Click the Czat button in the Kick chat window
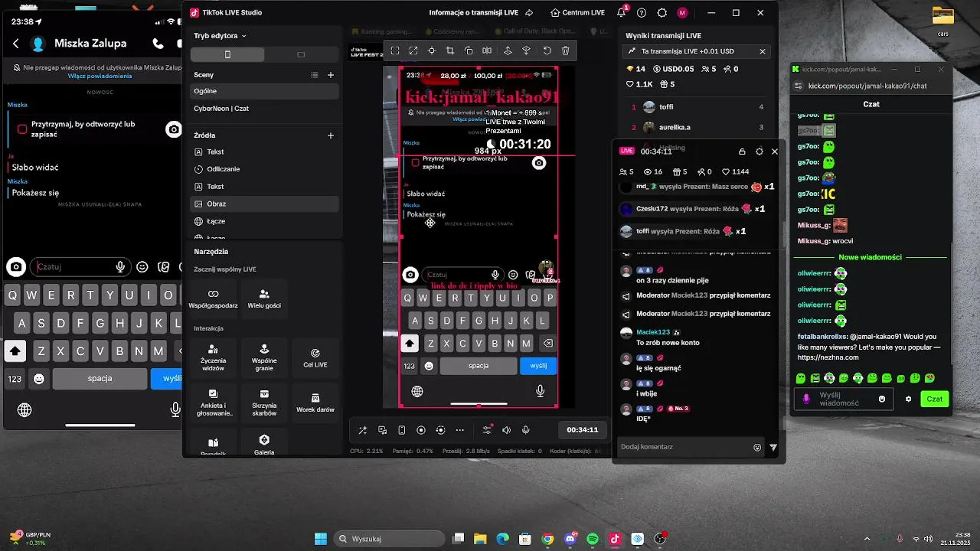Viewport: 980px width, 551px height. (x=935, y=399)
